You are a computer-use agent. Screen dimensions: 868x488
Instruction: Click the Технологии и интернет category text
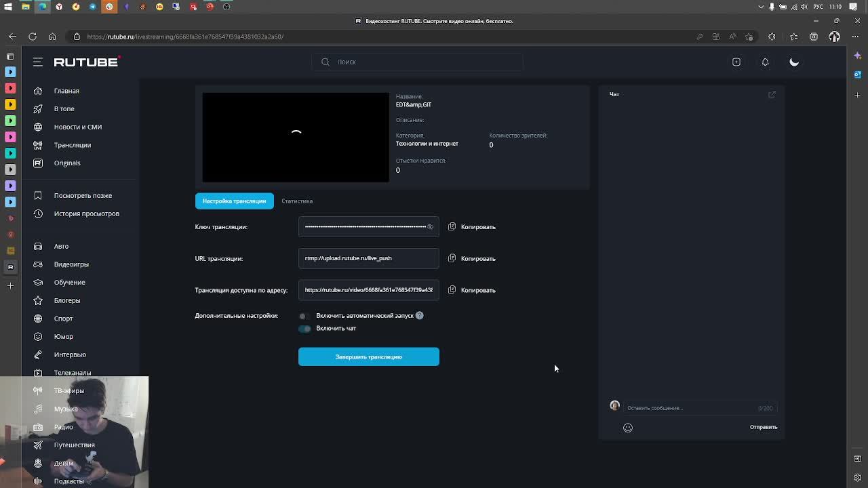coord(427,144)
